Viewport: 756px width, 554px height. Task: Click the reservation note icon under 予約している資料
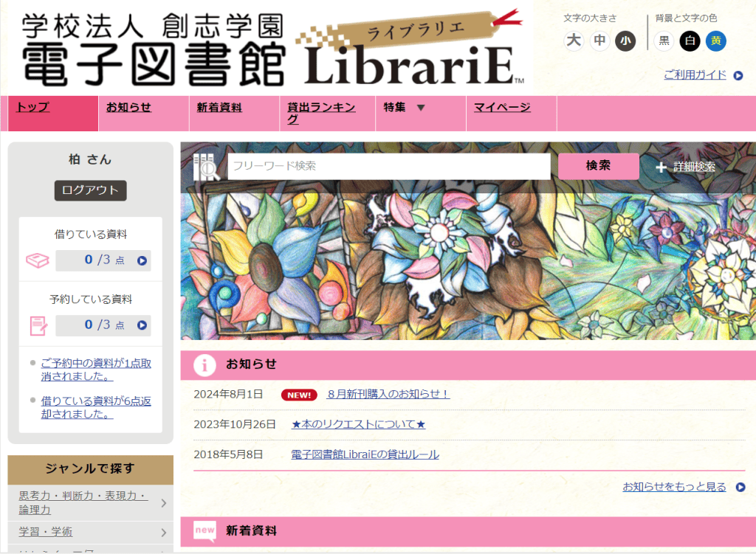point(38,325)
